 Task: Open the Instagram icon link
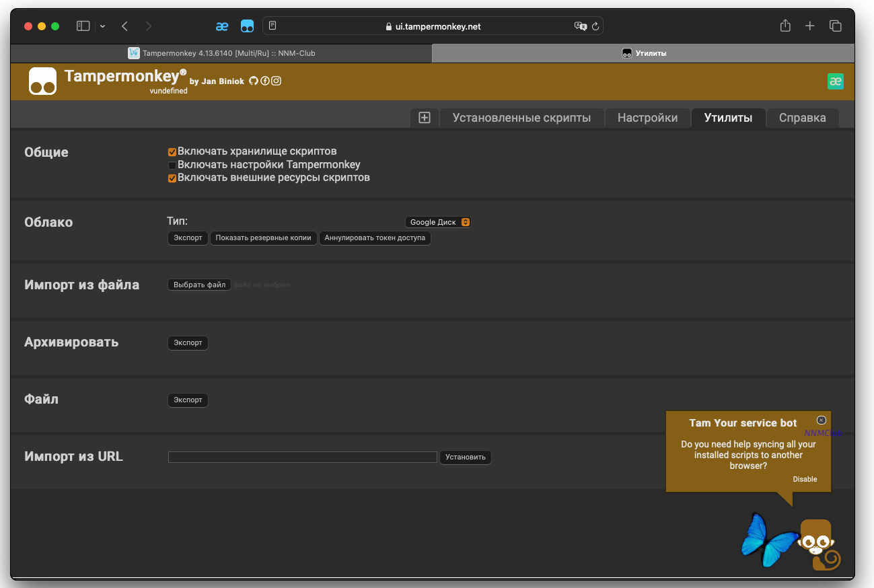276,81
